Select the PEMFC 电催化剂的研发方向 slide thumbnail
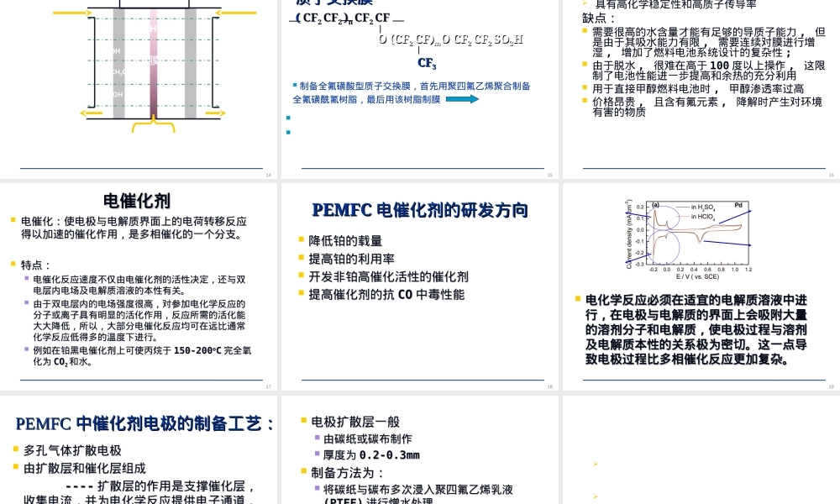The width and height of the screenshot is (840, 504). tap(420, 287)
